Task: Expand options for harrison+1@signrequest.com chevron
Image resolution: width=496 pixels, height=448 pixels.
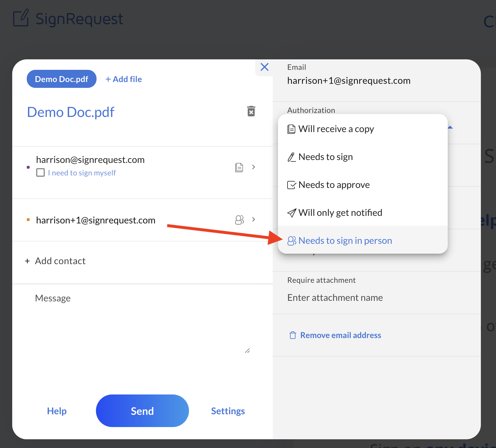Action: 254,219
